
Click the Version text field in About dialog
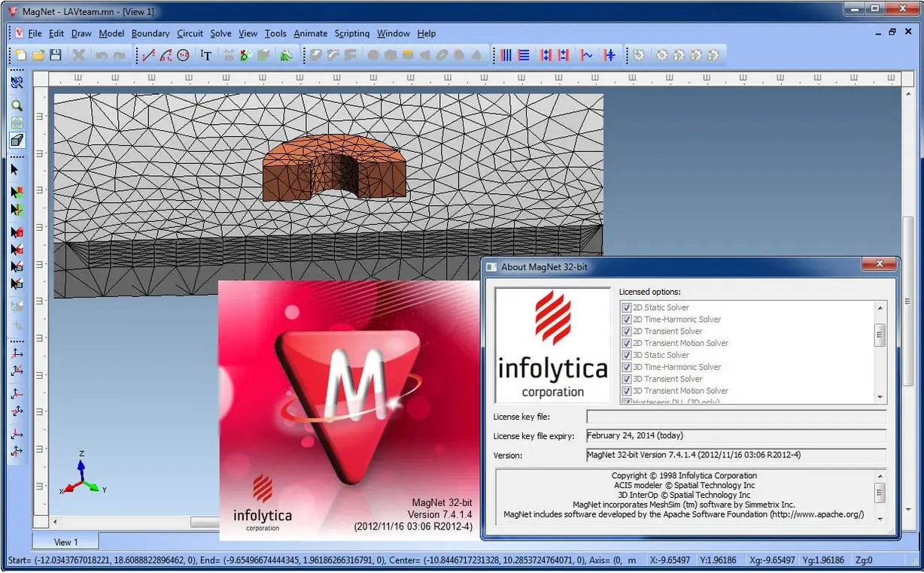[x=736, y=455]
